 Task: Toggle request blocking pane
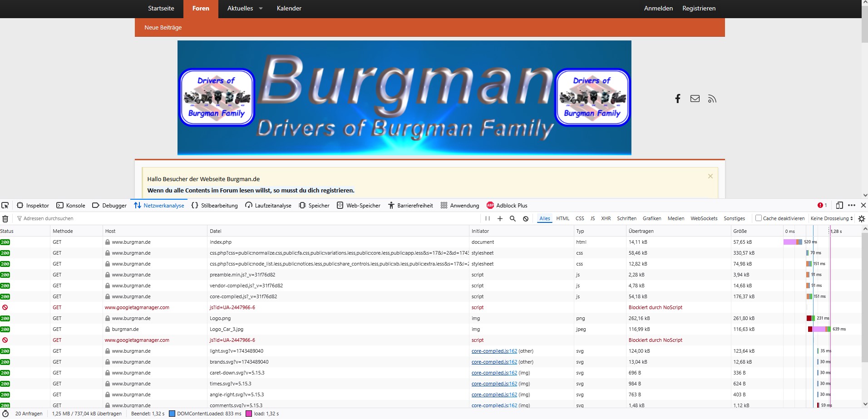(x=525, y=218)
